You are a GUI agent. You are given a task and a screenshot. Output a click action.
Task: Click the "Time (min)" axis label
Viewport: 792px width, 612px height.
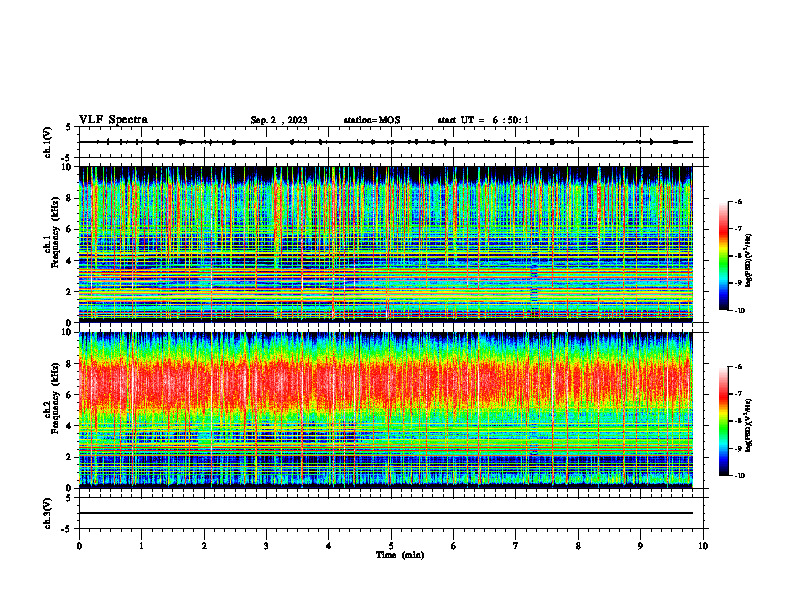point(400,555)
